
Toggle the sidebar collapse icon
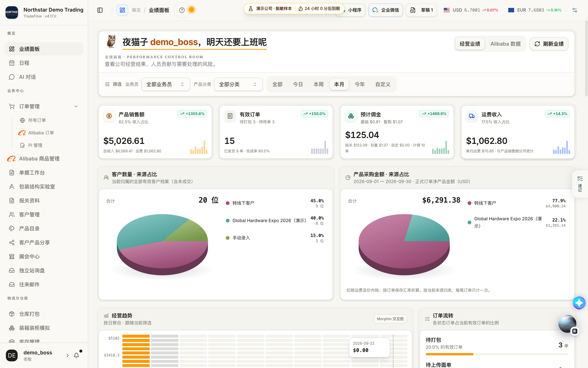click(100, 10)
